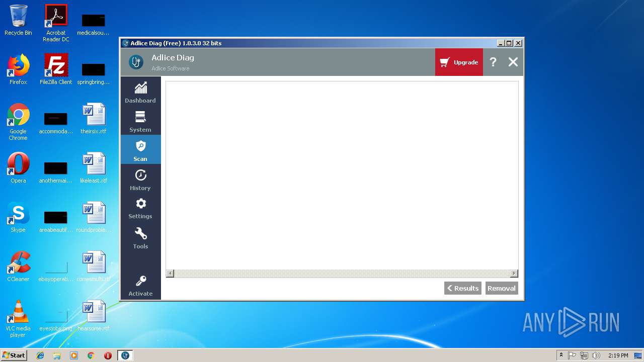Select the anothermai... desktop file
The height and width of the screenshot is (362, 644).
click(56, 172)
